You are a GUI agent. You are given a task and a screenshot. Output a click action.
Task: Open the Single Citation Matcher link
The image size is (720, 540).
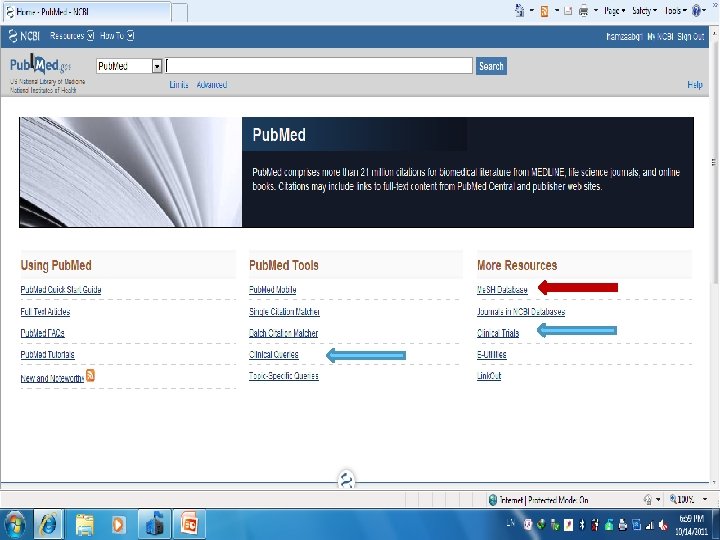pos(284,311)
